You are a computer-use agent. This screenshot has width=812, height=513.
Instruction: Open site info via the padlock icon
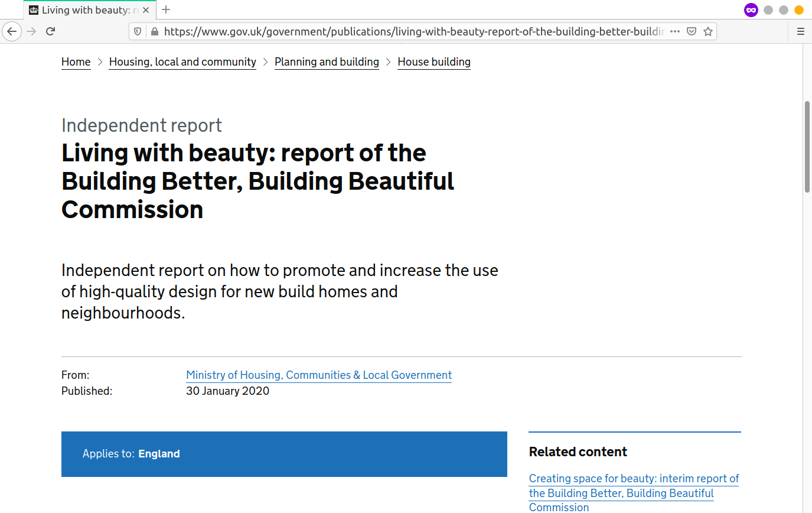[x=154, y=31]
